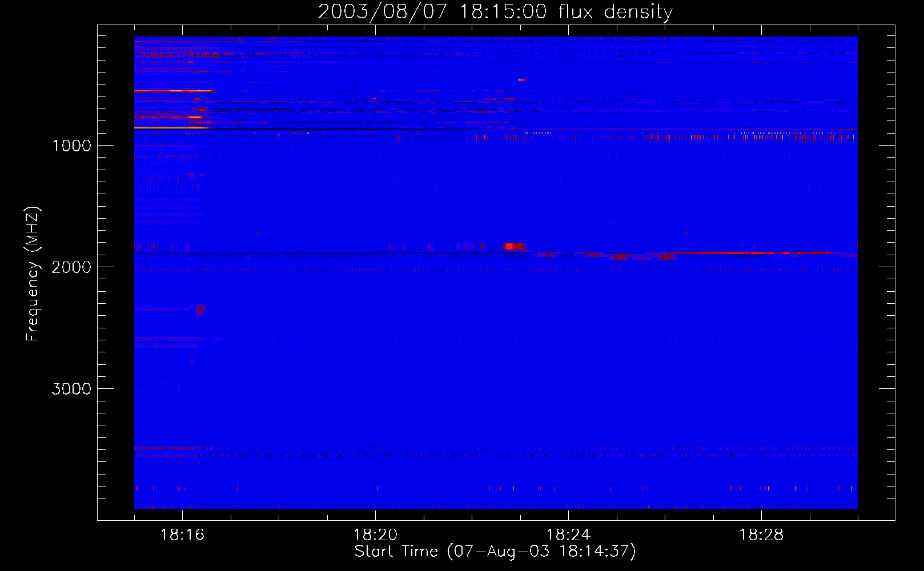Click the 18:16 time tick label

[182, 534]
